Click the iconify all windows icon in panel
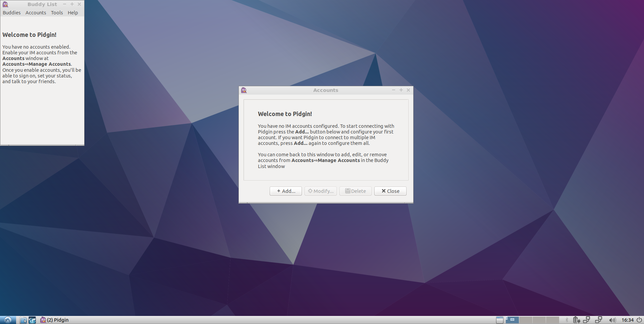 (500, 320)
